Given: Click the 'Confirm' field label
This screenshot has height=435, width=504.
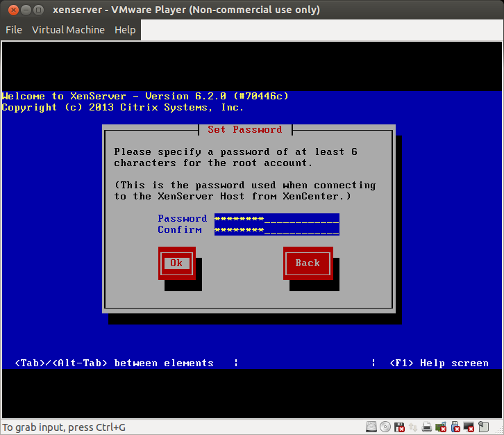Looking at the screenshot, I should [180, 230].
